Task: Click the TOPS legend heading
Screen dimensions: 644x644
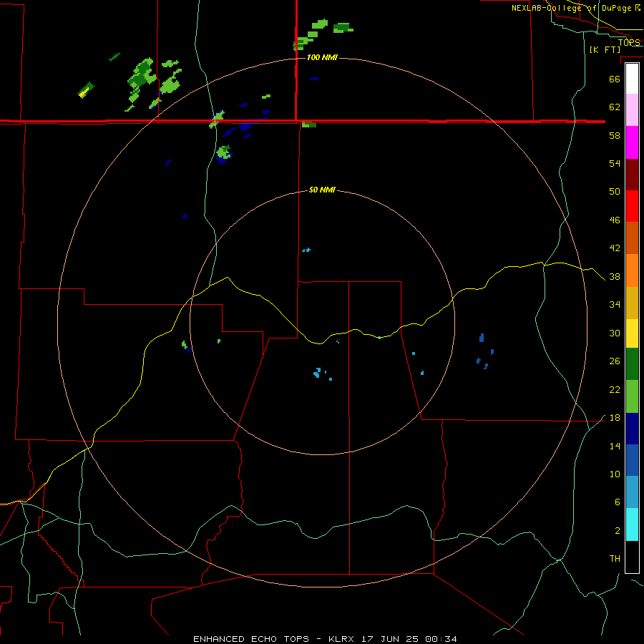Action: (x=629, y=42)
